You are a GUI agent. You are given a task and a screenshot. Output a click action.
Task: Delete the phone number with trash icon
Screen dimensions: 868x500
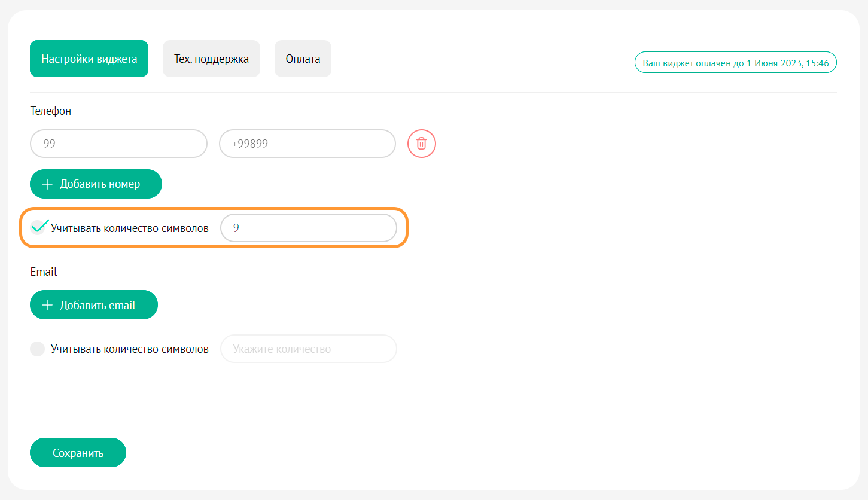(422, 144)
